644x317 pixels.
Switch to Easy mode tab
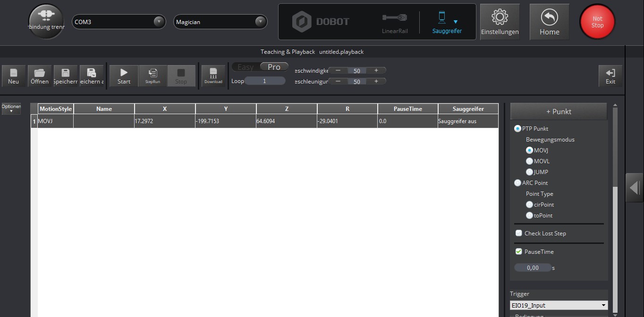click(246, 67)
